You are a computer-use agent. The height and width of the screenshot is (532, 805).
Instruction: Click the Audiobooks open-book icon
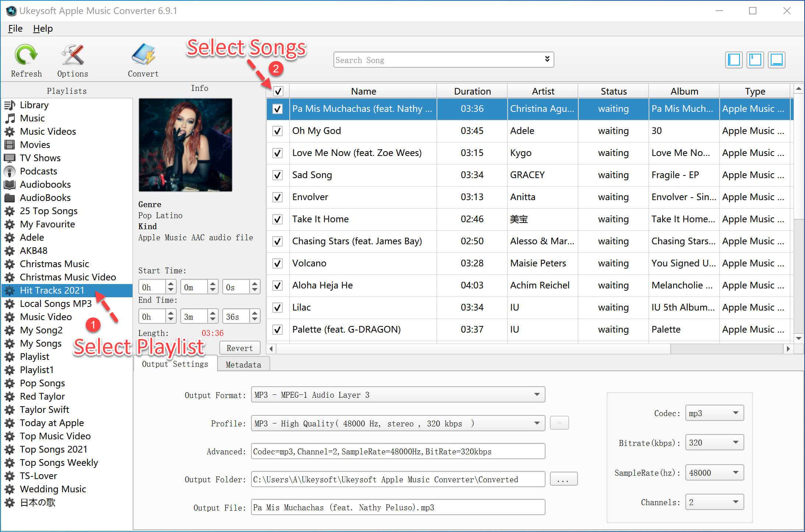click(x=10, y=185)
